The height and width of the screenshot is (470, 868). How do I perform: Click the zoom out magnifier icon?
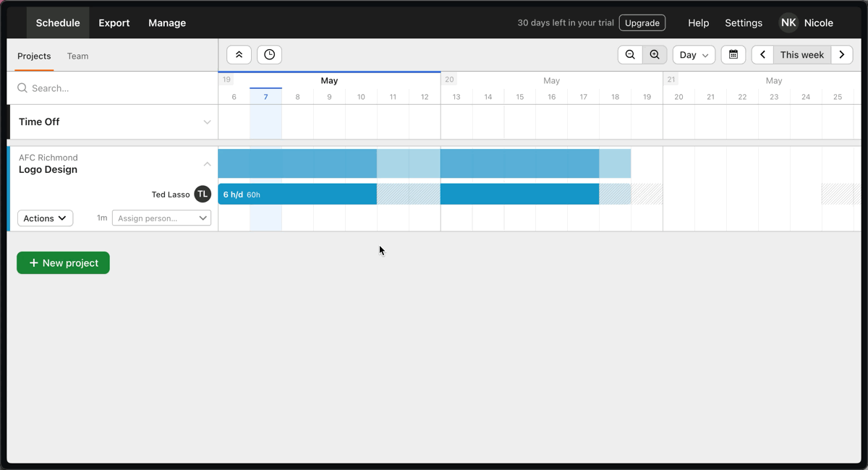coord(630,55)
